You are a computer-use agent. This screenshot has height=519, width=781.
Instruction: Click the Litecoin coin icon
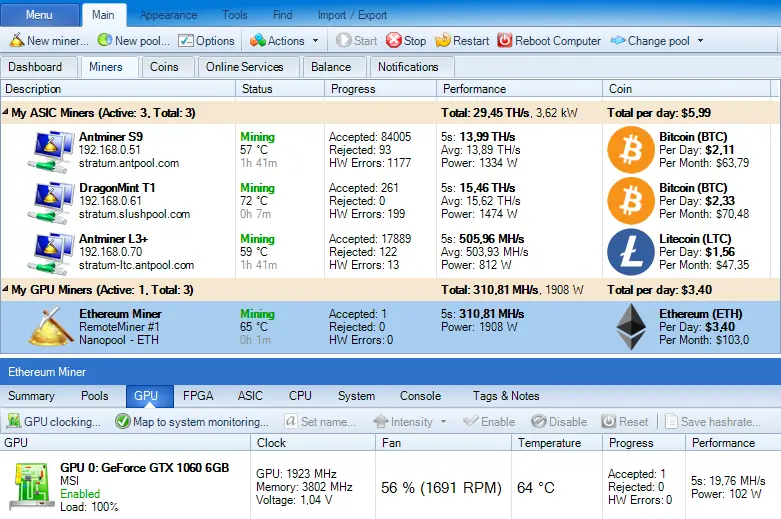[x=631, y=252]
